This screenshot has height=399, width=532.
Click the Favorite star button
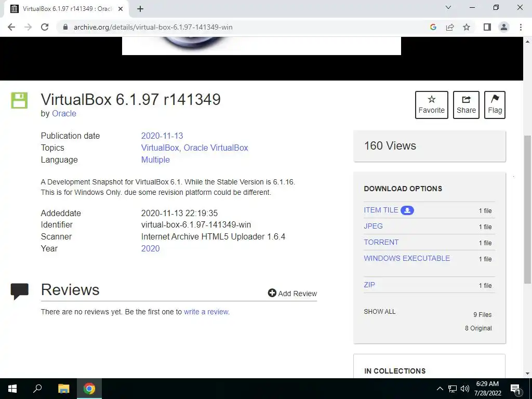click(x=432, y=105)
